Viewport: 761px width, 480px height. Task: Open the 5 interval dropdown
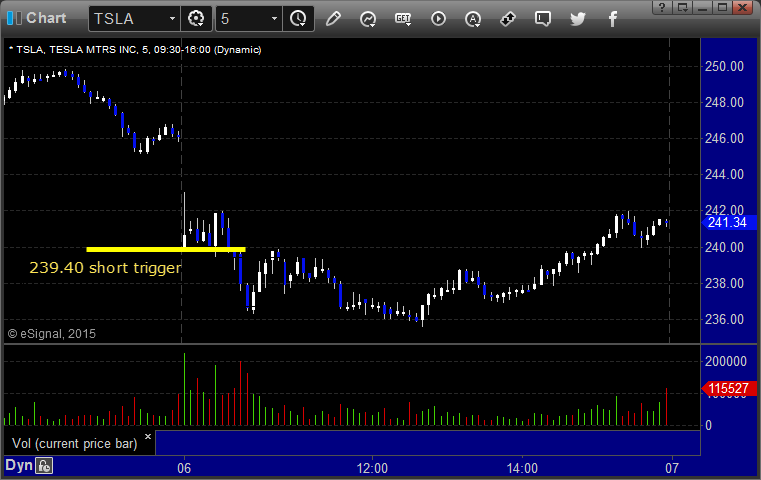[274, 19]
